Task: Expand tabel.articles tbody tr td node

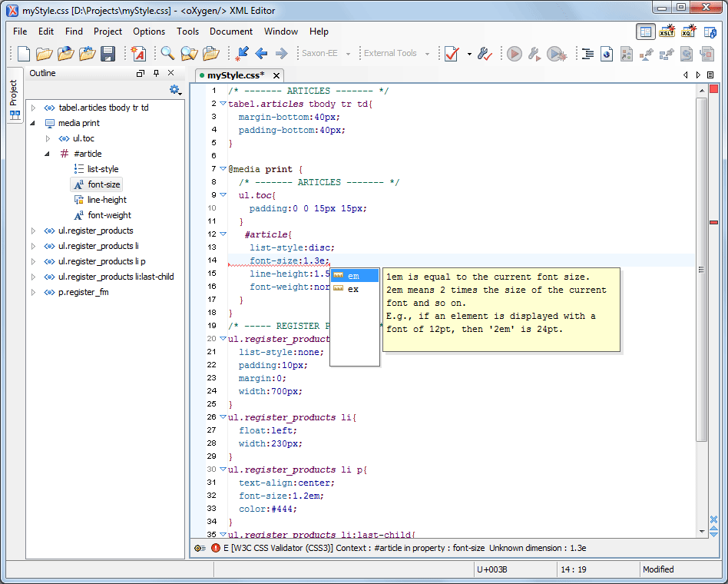Action: pos(33,108)
